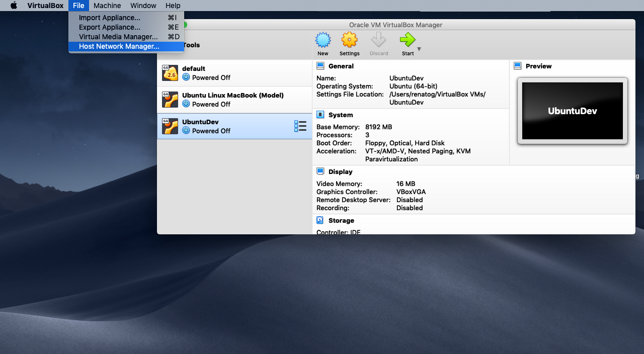
Task: Select Ubuntu Linux MacBook (Model) machine
Action: 234,100
